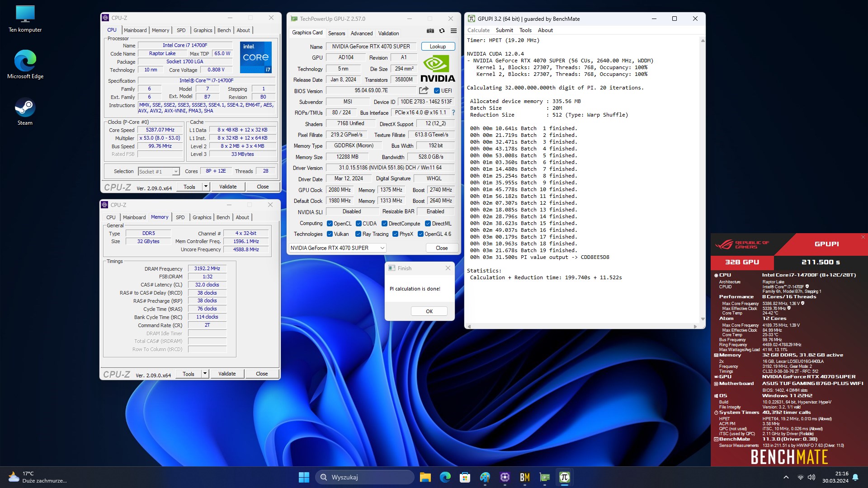
Task: Click Validate in top CPU-Z window
Action: coord(228,187)
